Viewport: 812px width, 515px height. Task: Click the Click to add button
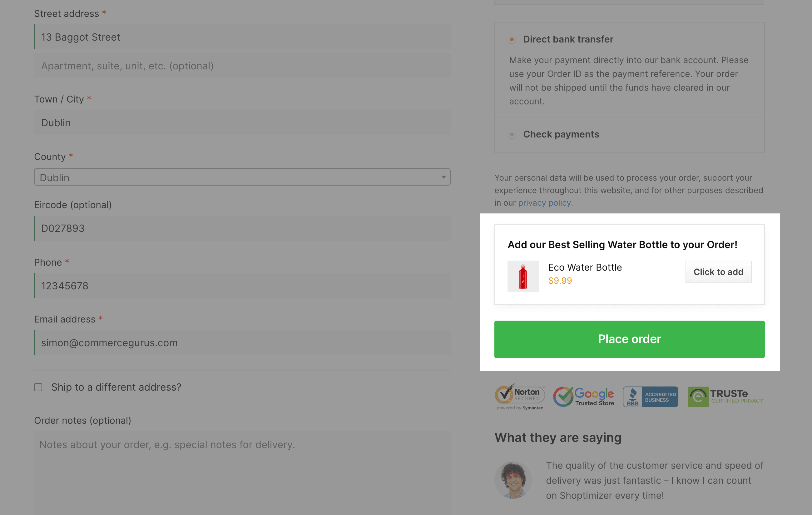718,272
